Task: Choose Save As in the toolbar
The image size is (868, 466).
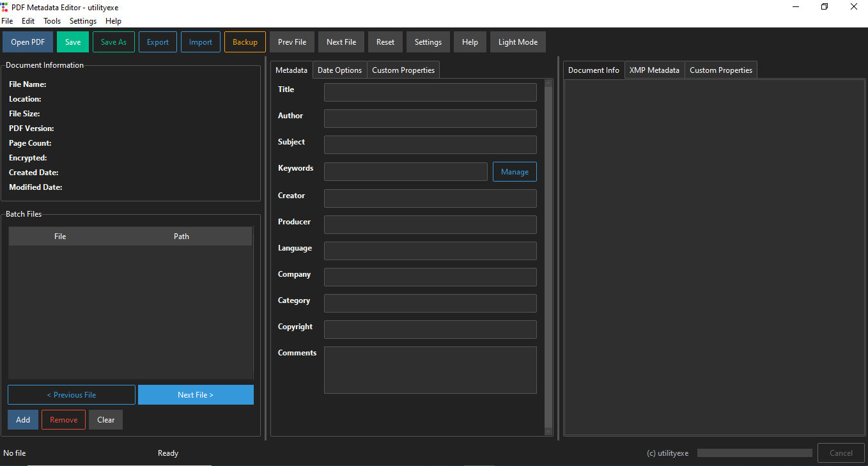Action: click(x=114, y=42)
